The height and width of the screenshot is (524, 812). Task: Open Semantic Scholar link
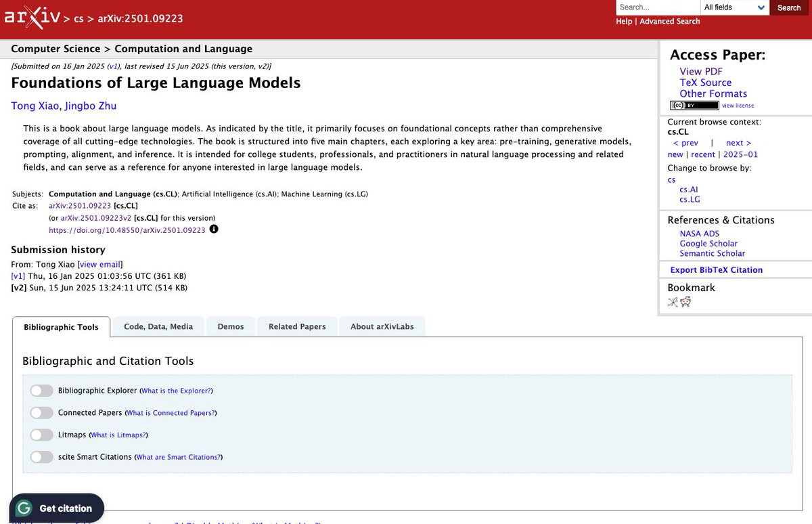coord(713,253)
